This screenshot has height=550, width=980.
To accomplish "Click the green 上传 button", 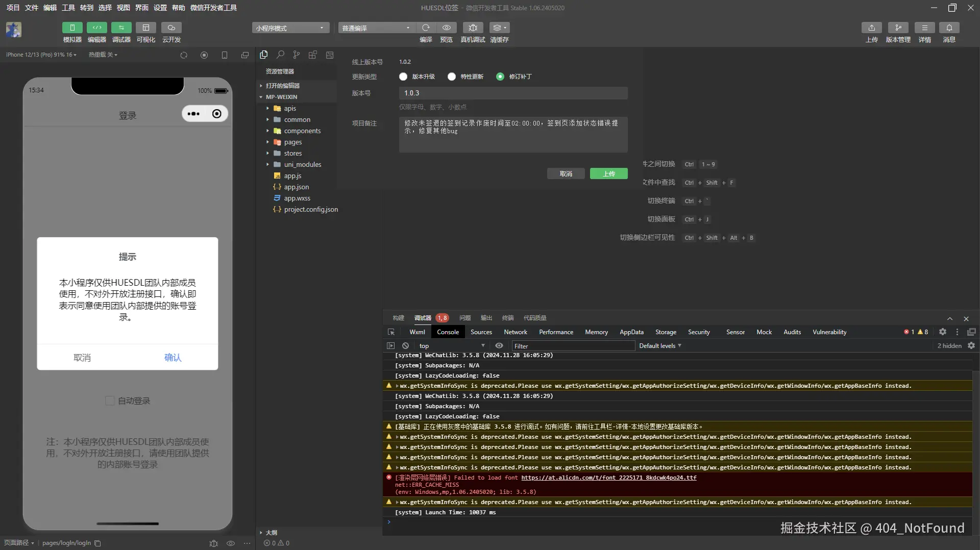I will (608, 174).
